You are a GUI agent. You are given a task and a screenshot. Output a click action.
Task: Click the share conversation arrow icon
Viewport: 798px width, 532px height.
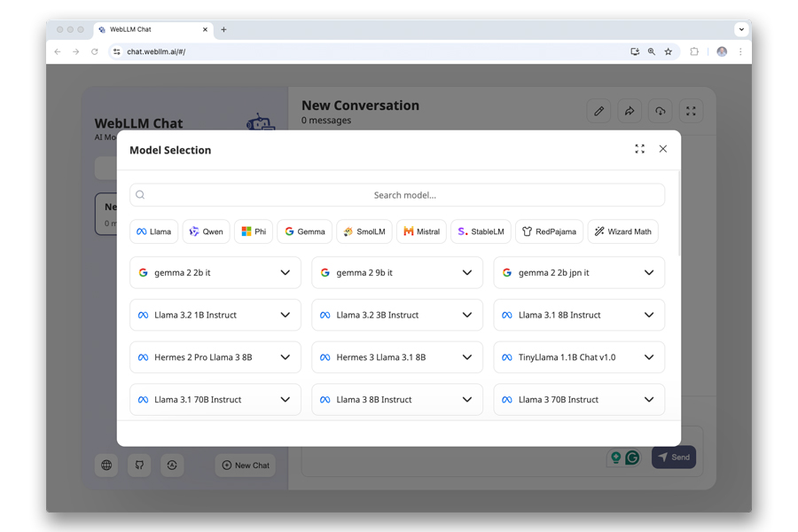630,112
